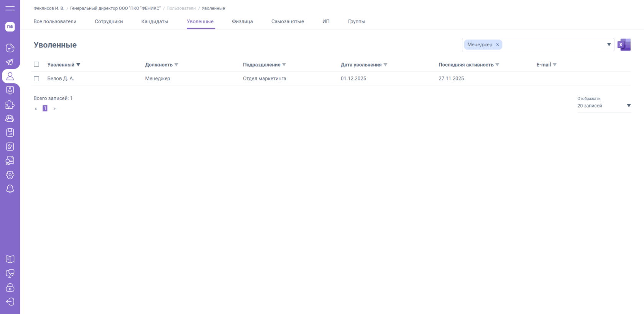
Task: Open the padlock icon in sidebar
Action: 10,288
